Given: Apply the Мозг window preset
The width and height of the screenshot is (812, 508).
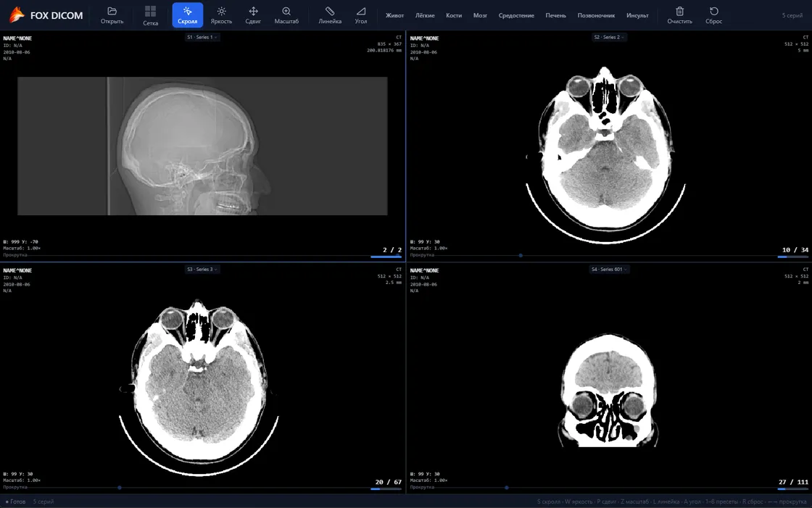Looking at the screenshot, I should 480,15.
